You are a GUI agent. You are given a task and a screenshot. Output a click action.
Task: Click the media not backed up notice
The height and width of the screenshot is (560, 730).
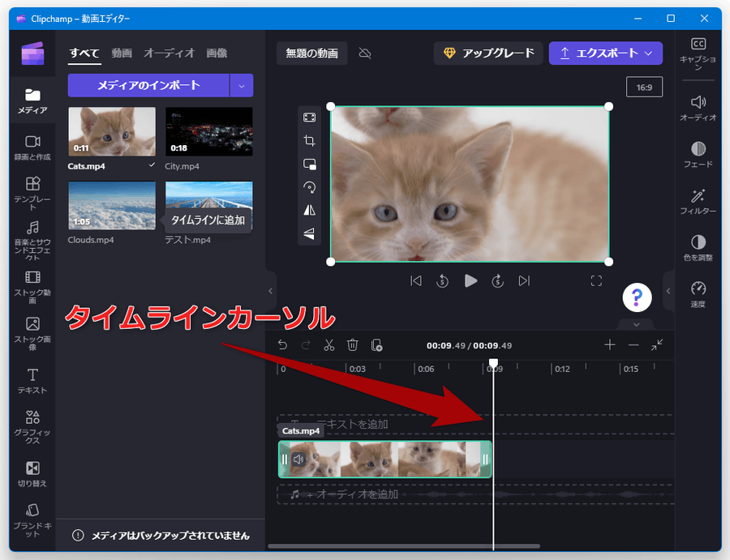[x=161, y=536]
